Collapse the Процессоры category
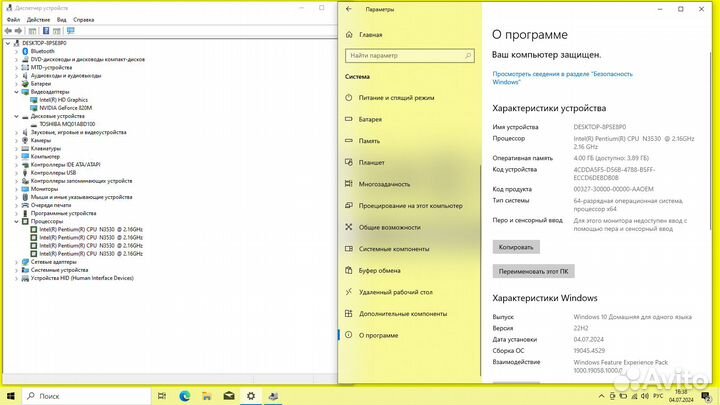 point(15,221)
